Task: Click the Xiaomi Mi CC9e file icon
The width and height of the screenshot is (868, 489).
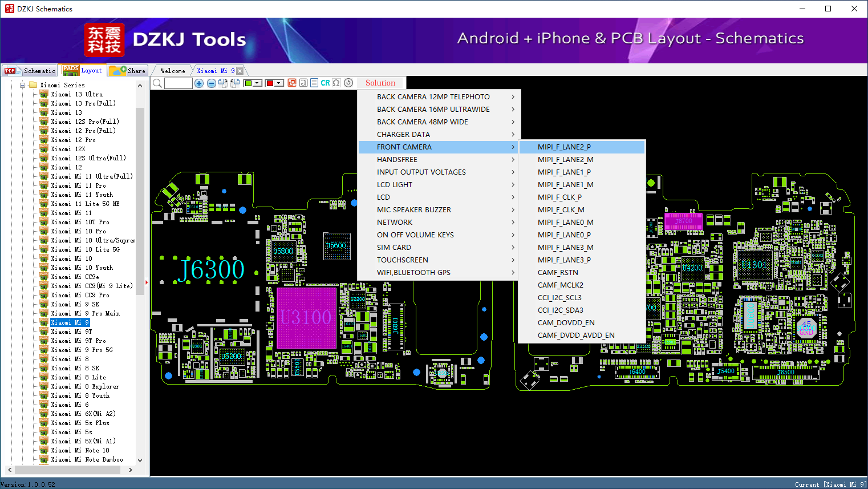Action: click(x=44, y=277)
